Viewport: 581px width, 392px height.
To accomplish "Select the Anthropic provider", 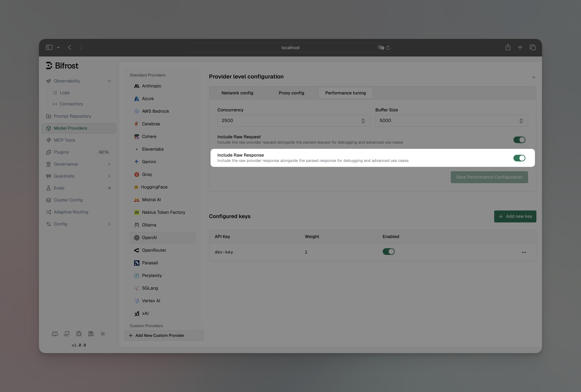I will (152, 86).
